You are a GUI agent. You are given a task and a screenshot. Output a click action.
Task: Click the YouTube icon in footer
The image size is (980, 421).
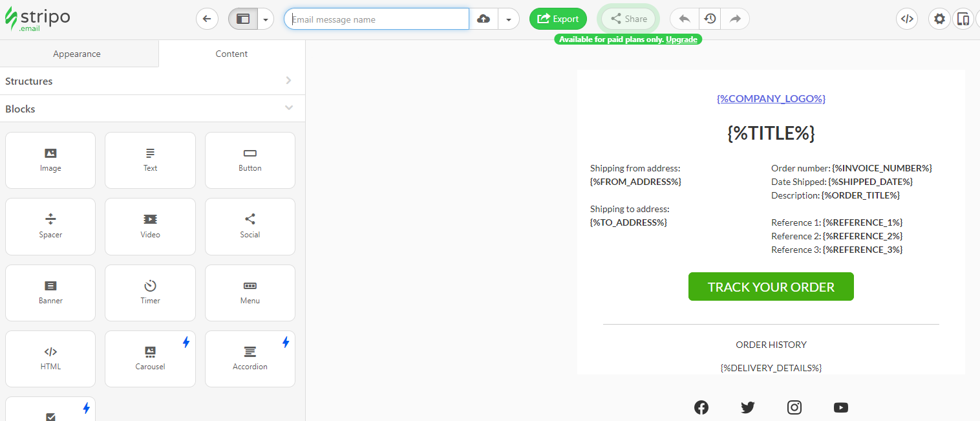coord(841,407)
